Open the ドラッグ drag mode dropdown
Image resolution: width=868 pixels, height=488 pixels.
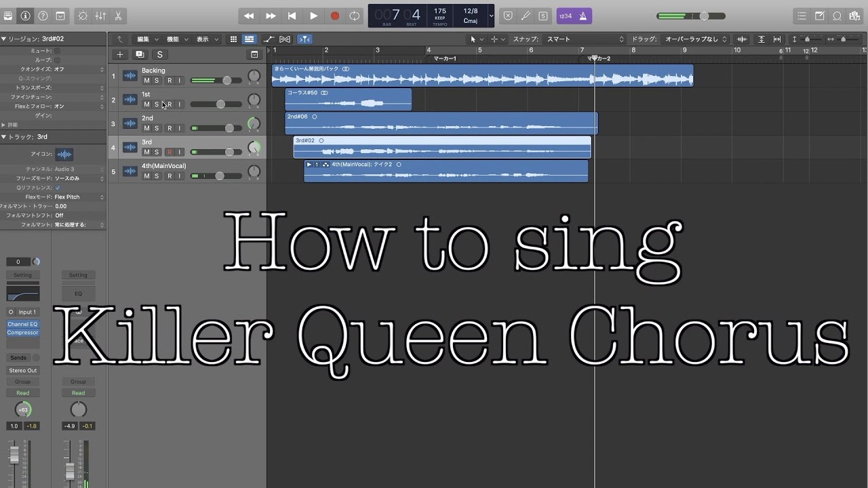(696, 39)
